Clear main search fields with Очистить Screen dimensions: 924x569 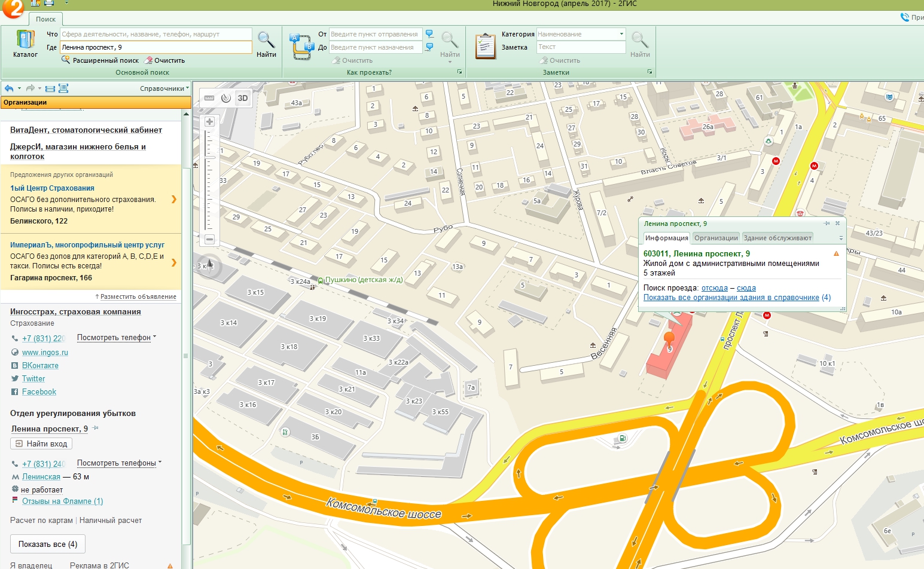point(165,60)
